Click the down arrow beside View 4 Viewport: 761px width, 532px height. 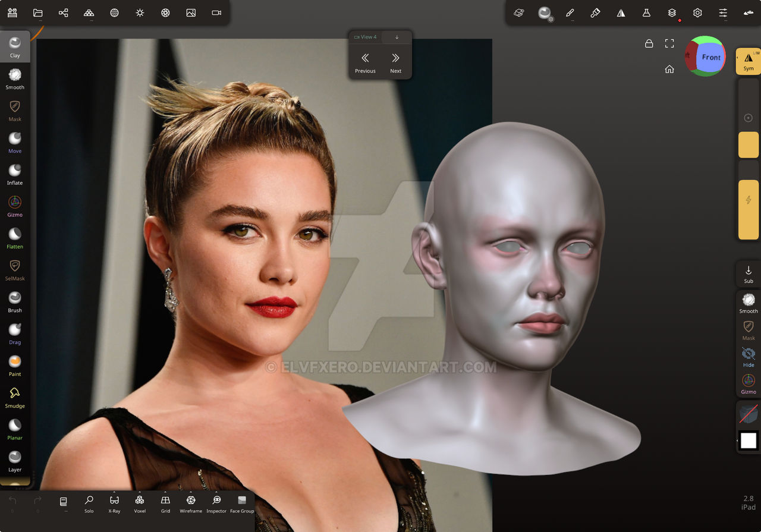pyautogui.click(x=397, y=37)
